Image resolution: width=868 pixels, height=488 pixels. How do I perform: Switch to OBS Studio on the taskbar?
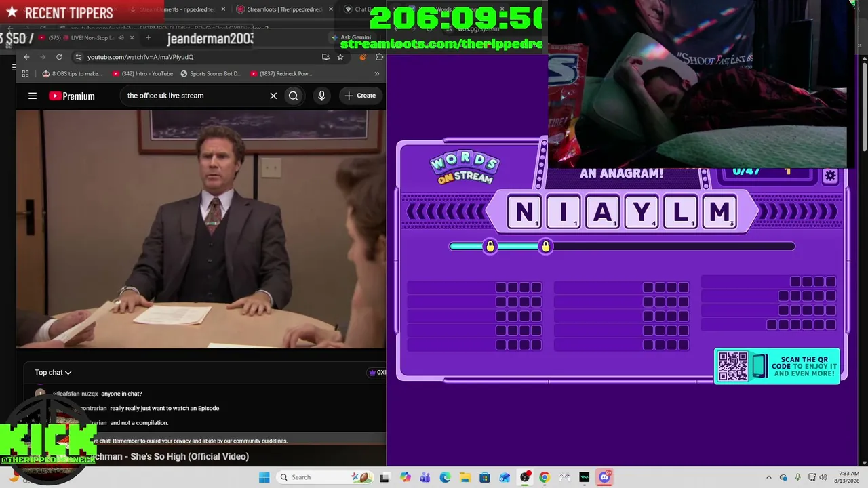[525, 477]
